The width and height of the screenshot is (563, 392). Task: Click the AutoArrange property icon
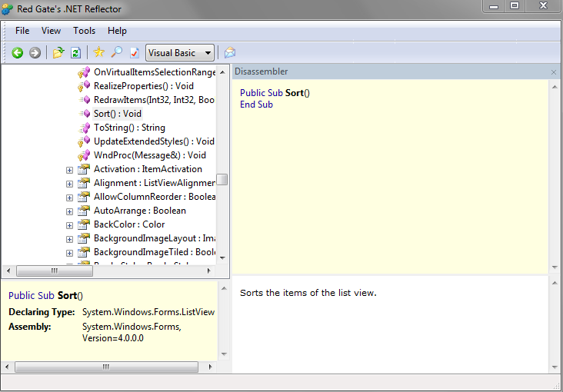coord(84,211)
